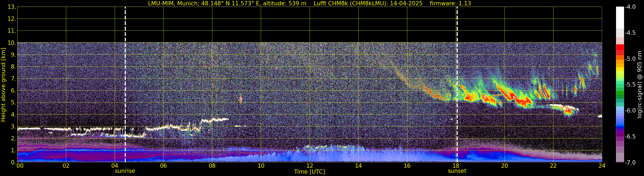Click the time axis tick '24'
Viewport: 644px width, 176px height.
pos(602,166)
